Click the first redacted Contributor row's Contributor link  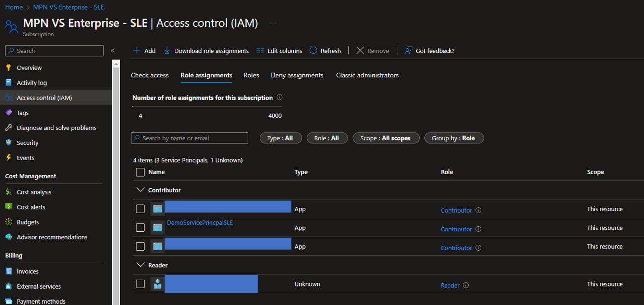tap(456, 210)
